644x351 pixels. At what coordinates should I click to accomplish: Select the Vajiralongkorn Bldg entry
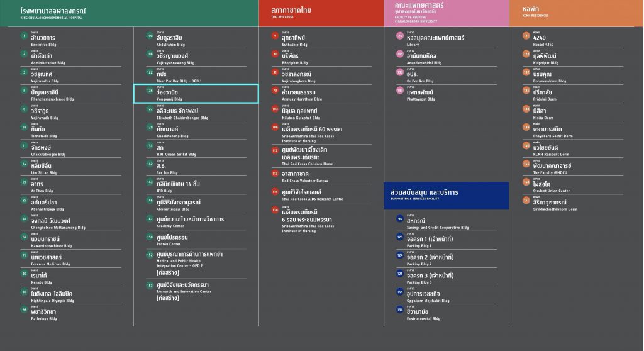pos(321,75)
